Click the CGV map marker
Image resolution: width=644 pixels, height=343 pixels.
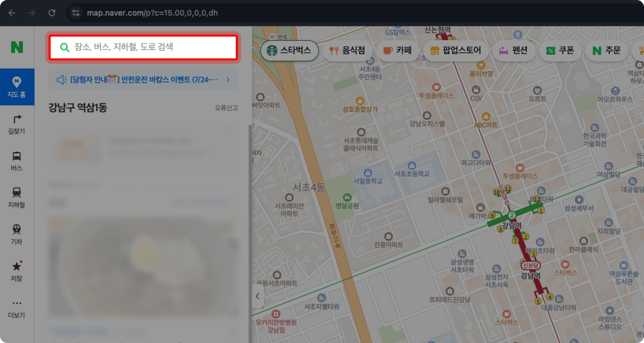476,90
